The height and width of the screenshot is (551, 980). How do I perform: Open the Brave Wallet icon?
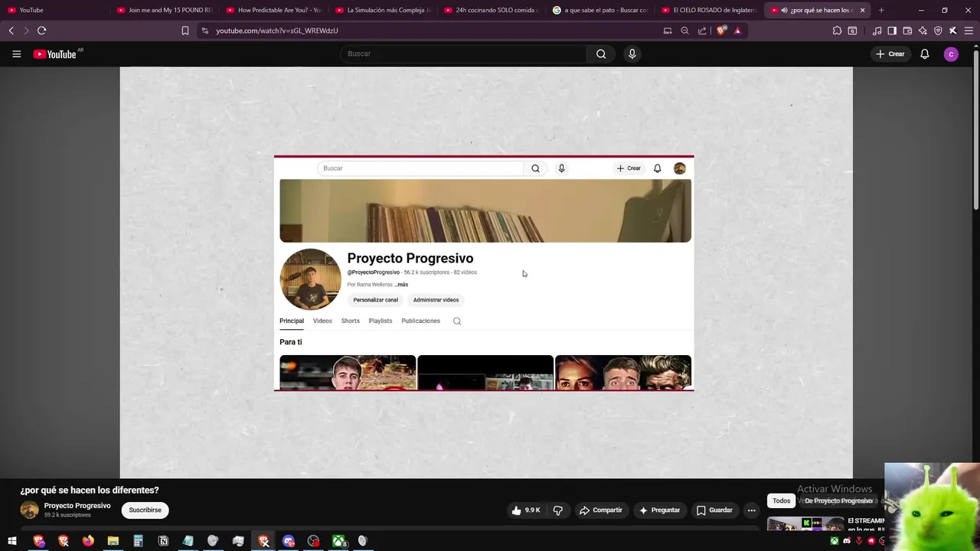(907, 31)
